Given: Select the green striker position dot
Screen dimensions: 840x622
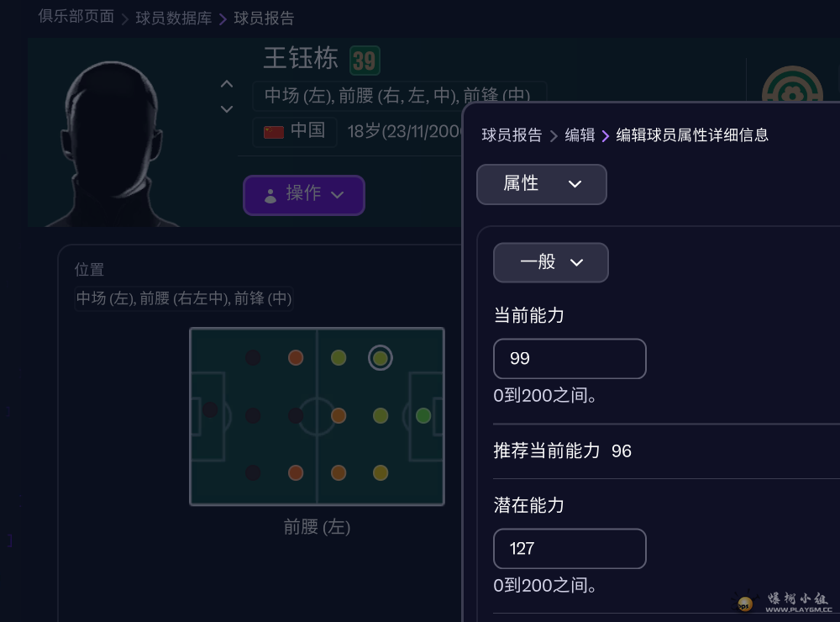Looking at the screenshot, I should tap(423, 416).
